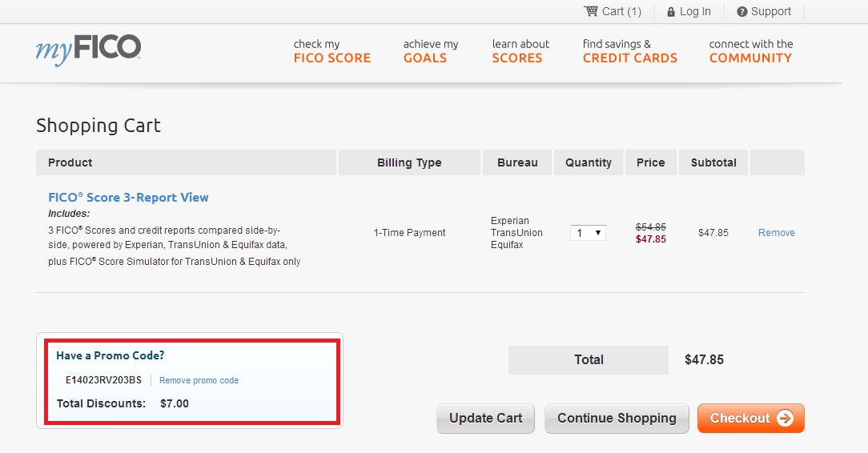Click the 'Remove promo code' link
The height and width of the screenshot is (453, 868).
pyautogui.click(x=199, y=380)
